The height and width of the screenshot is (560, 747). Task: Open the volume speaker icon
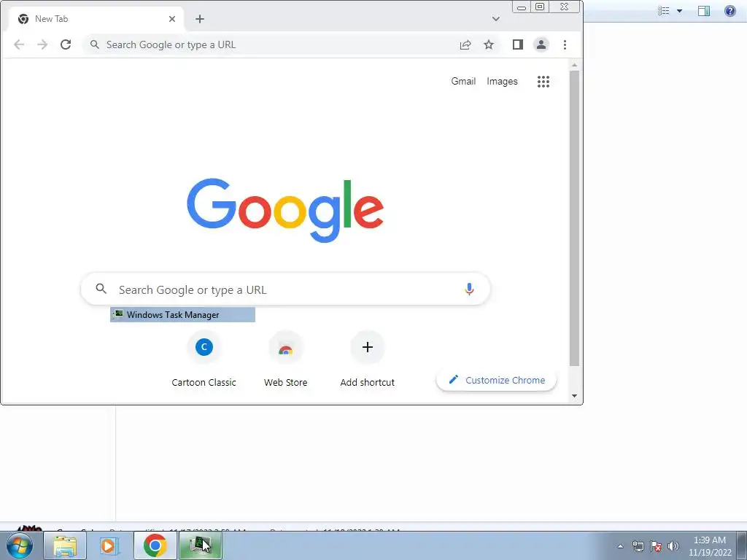[x=673, y=546]
